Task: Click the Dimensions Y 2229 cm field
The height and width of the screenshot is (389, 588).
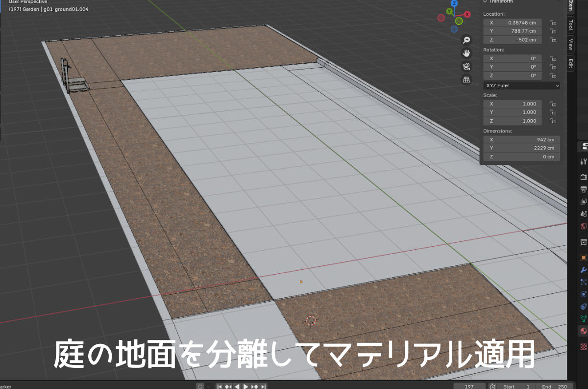Action: tap(522, 148)
